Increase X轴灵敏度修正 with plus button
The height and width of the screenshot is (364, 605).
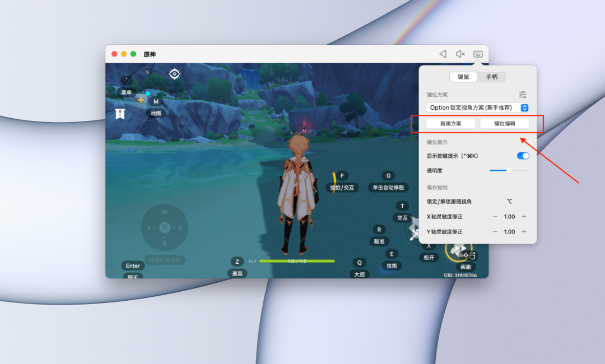[x=524, y=217]
